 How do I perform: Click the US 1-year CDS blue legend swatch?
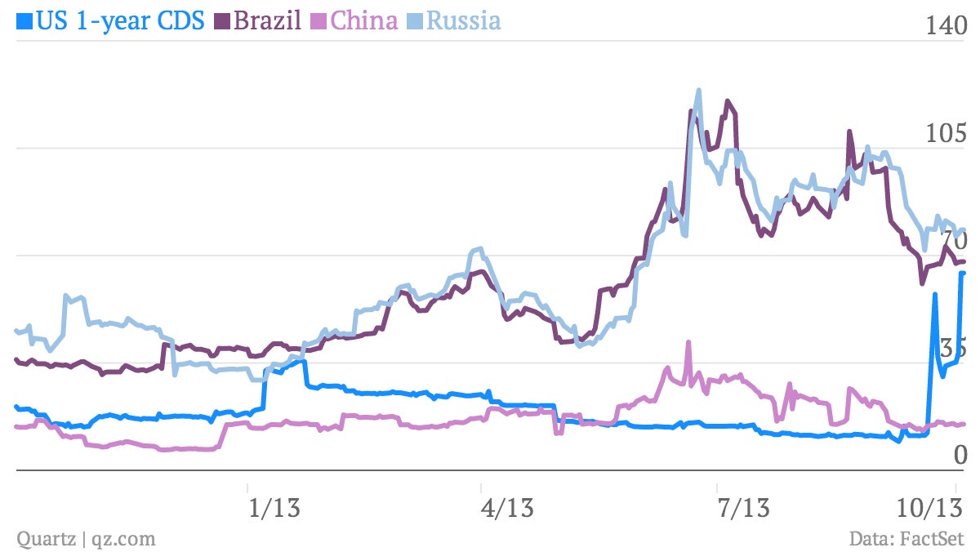tap(24, 20)
